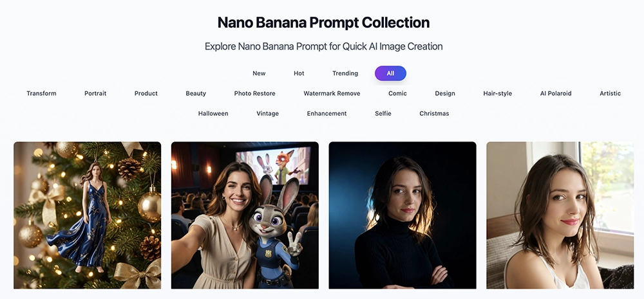Open the window-lit portrait thumbnail

560,215
